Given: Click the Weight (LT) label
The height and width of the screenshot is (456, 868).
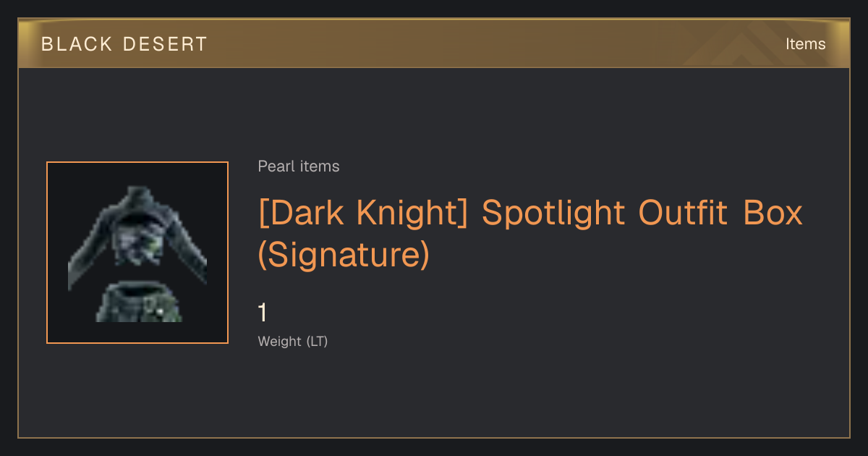Looking at the screenshot, I should coord(293,342).
